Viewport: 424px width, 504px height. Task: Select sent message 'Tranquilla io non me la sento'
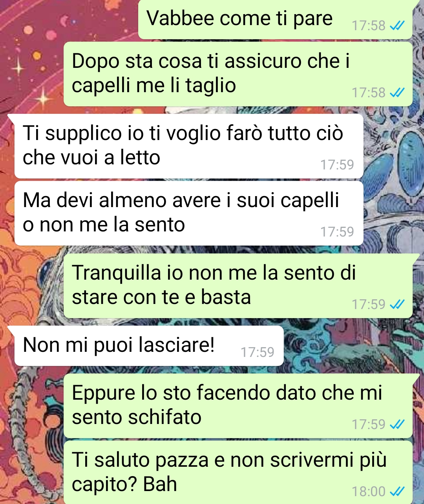tap(238, 286)
